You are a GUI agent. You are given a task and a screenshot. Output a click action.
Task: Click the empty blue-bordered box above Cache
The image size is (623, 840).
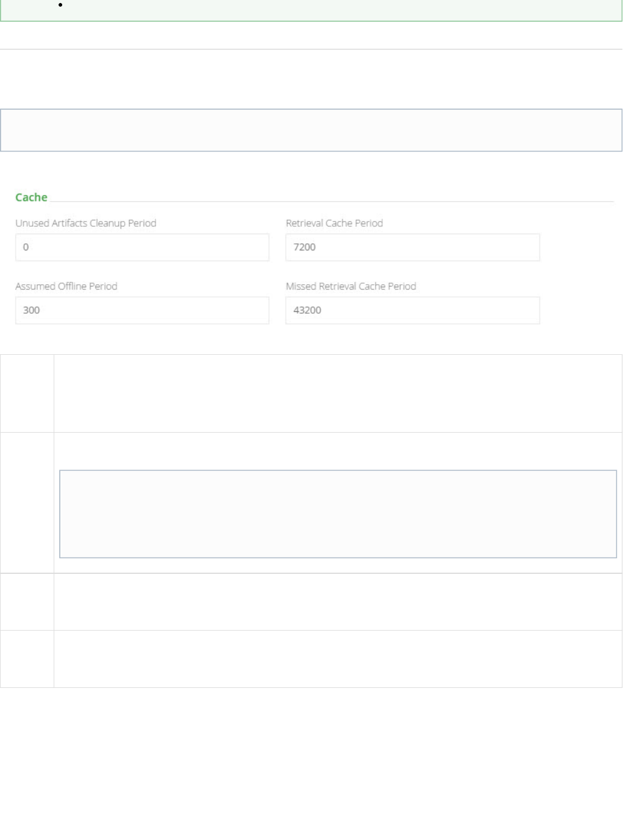click(x=311, y=130)
